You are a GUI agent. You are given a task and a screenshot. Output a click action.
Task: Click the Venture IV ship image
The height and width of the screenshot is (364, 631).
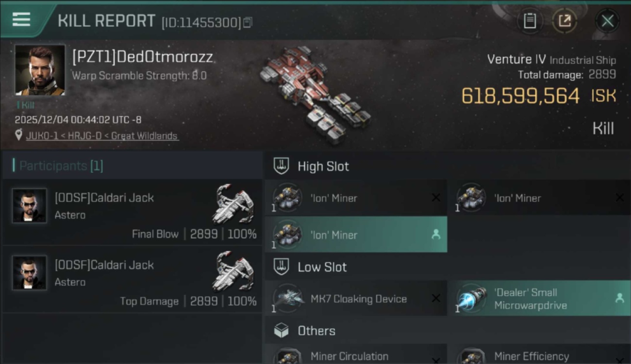[x=315, y=95]
